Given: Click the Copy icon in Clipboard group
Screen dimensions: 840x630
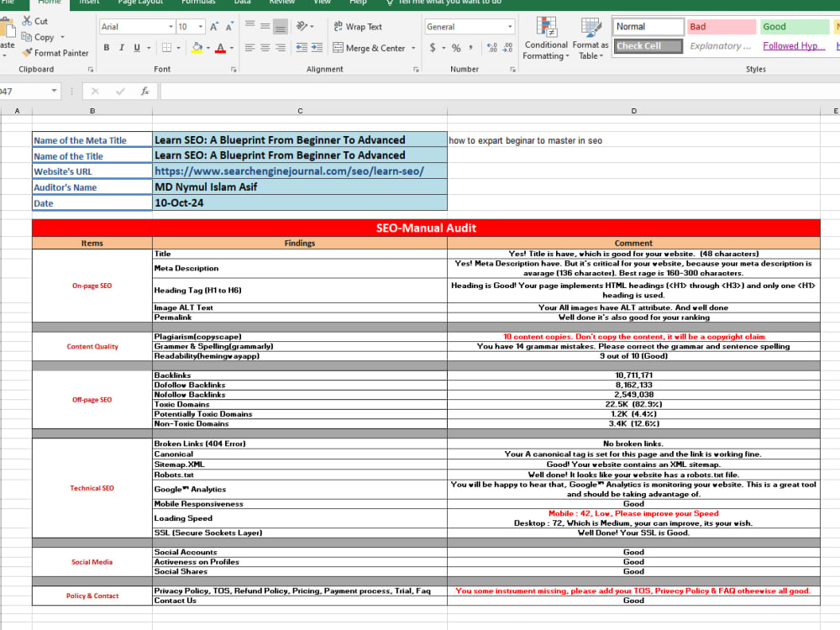Looking at the screenshot, I should click(x=26, y=37).
